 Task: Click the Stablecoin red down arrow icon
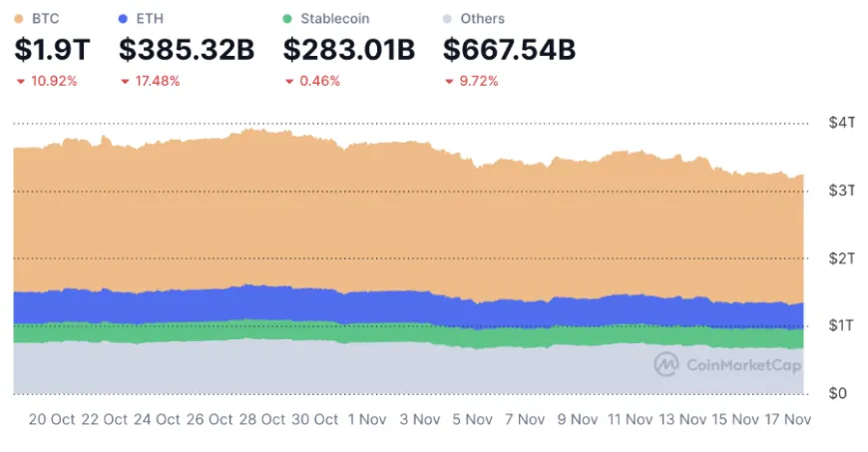coord(289,81)
